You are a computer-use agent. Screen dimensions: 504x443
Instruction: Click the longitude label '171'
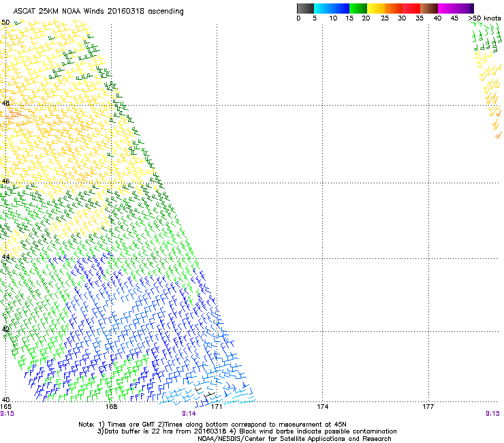[x=217, y=407]
